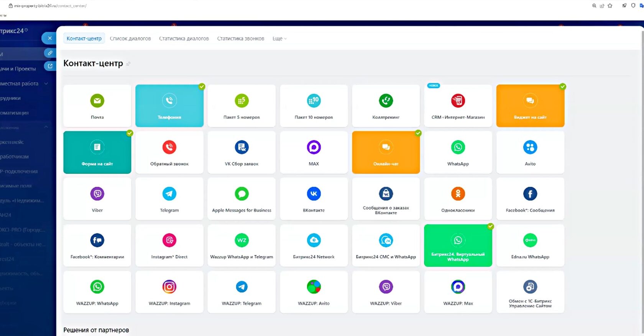Click the WAZZUP: Instagram icon

click(x=169, y=287)
